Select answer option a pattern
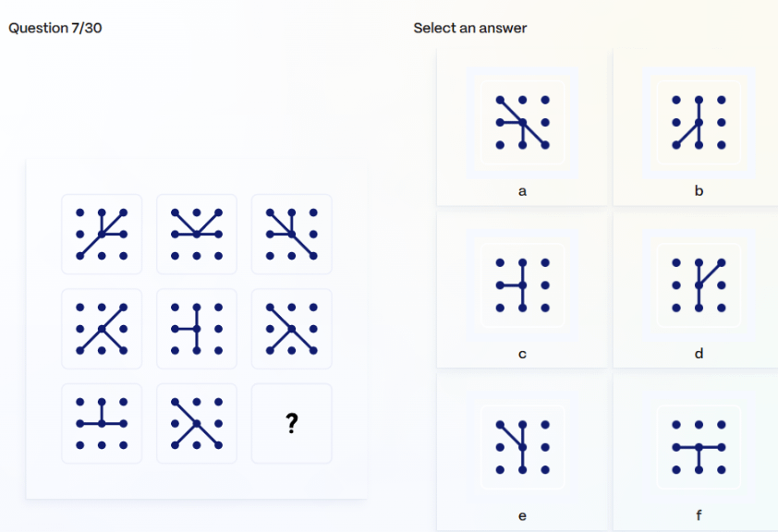Screen dimensions: 778x532 (x=522, y=123)
